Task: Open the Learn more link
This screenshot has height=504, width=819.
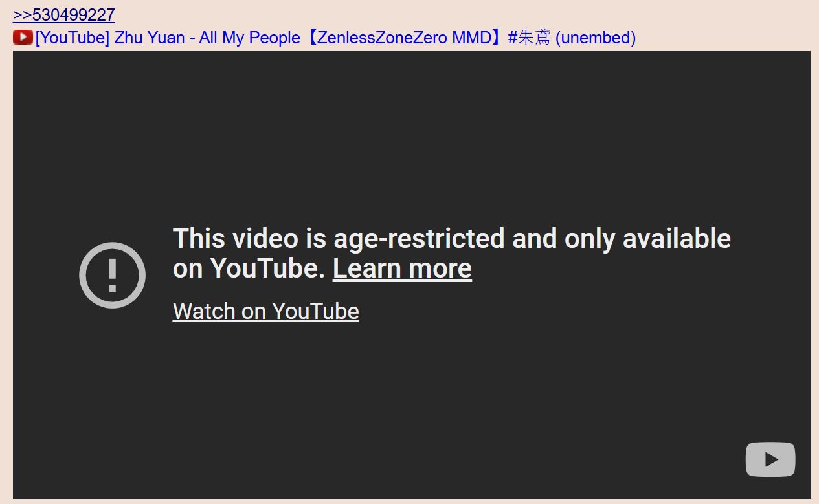Action: click(402, 268)
